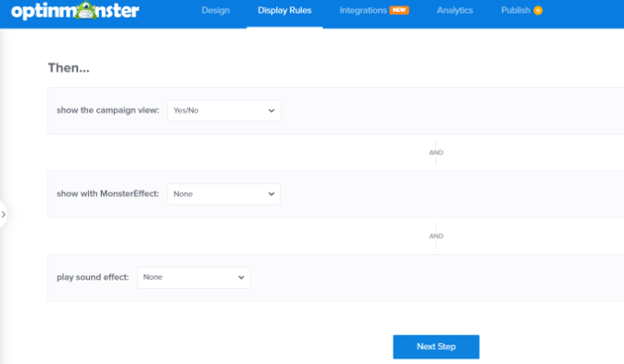Go to the Analytics tab

[455, 10]
